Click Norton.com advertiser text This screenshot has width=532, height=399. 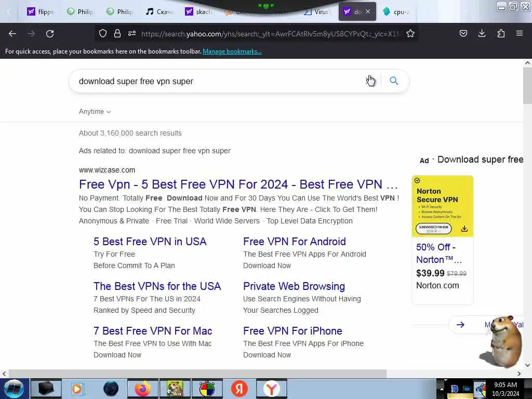[437, 286]
